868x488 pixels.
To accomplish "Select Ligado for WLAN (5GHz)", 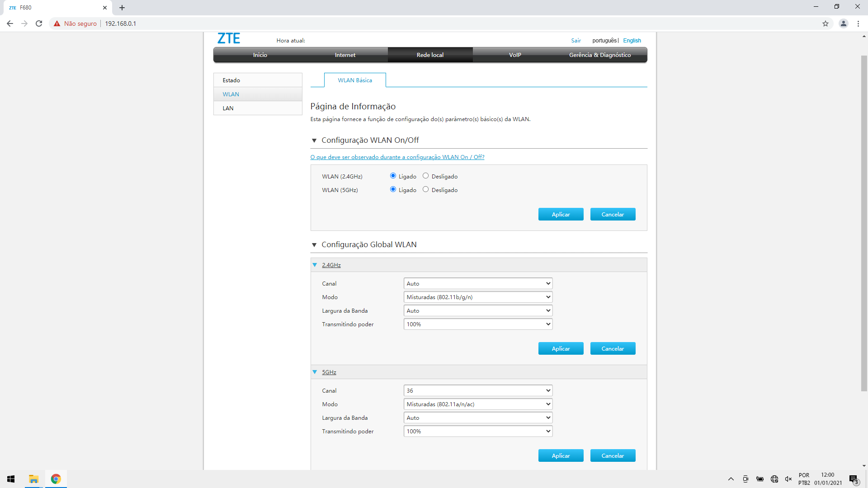I will (392, 189).
